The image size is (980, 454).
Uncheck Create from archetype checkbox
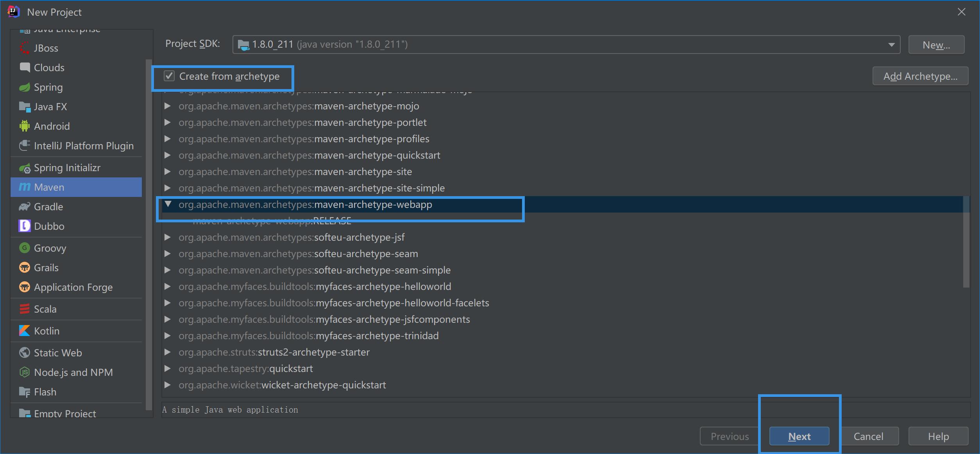[x=169, y=76]
